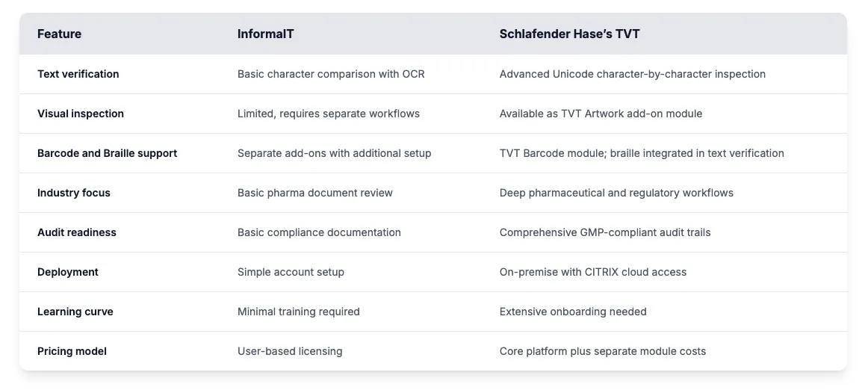
Task: Click On-premise with CITRIX cloud access cell
Action: tap(593, 272)
